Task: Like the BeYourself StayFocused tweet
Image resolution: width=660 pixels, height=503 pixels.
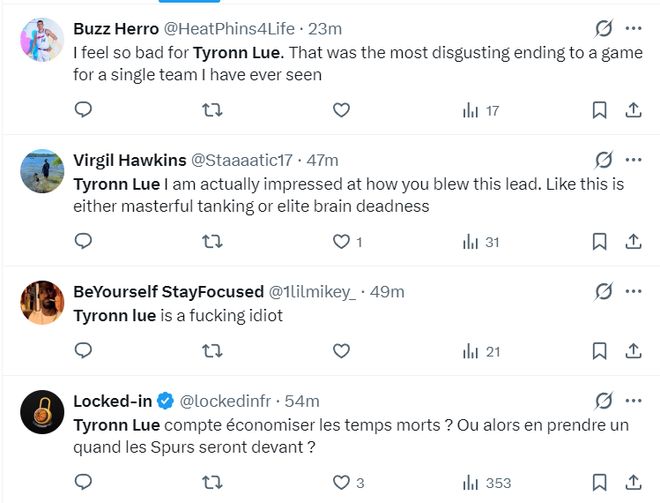Action: (341, 350)
